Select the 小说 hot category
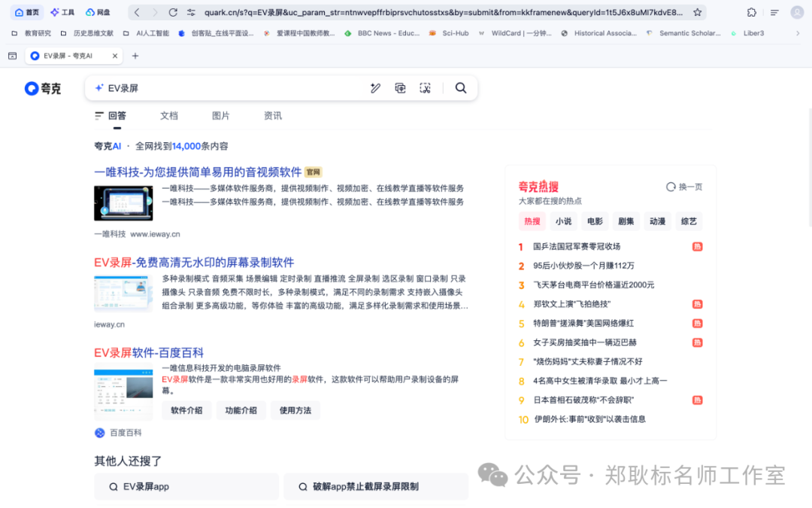This screenshot has width=812, height=508. pyautogui.click(x=563, y=221)
